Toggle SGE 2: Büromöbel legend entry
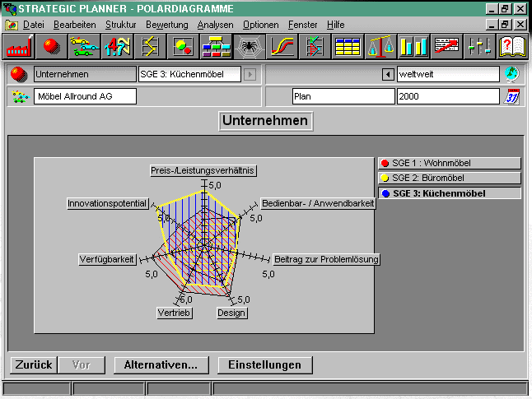Image resolution: width=532 pixels, height=399 pixels. [449, 178]
